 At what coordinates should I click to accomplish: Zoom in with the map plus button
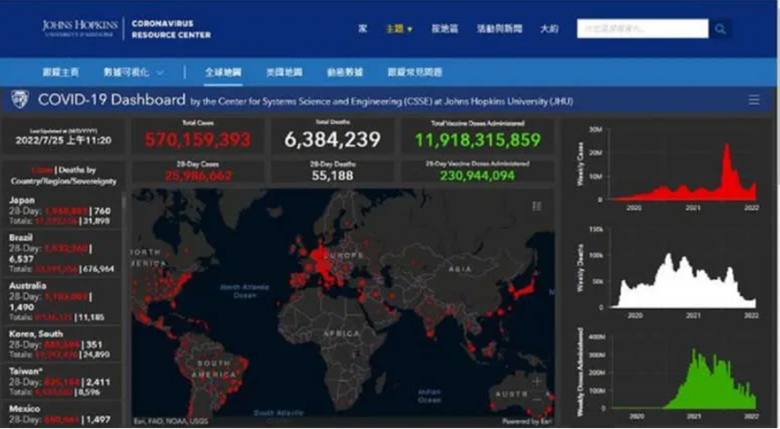[x=537, y=382]
